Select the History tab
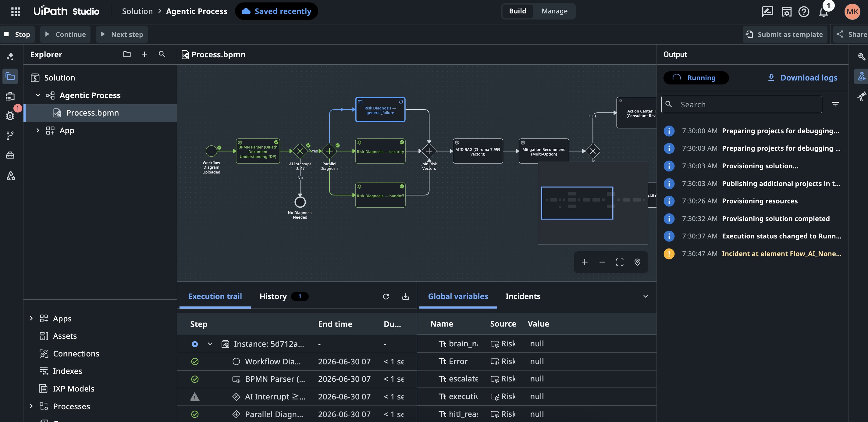The height and width of the screenshot is (422, 868). pos(283,296)
